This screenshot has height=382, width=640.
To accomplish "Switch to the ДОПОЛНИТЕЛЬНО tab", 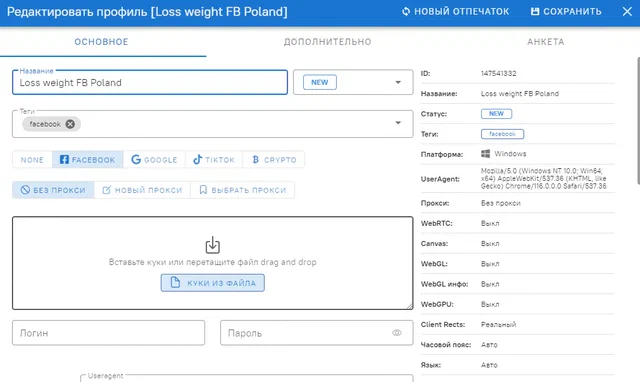I will (328, 42).
